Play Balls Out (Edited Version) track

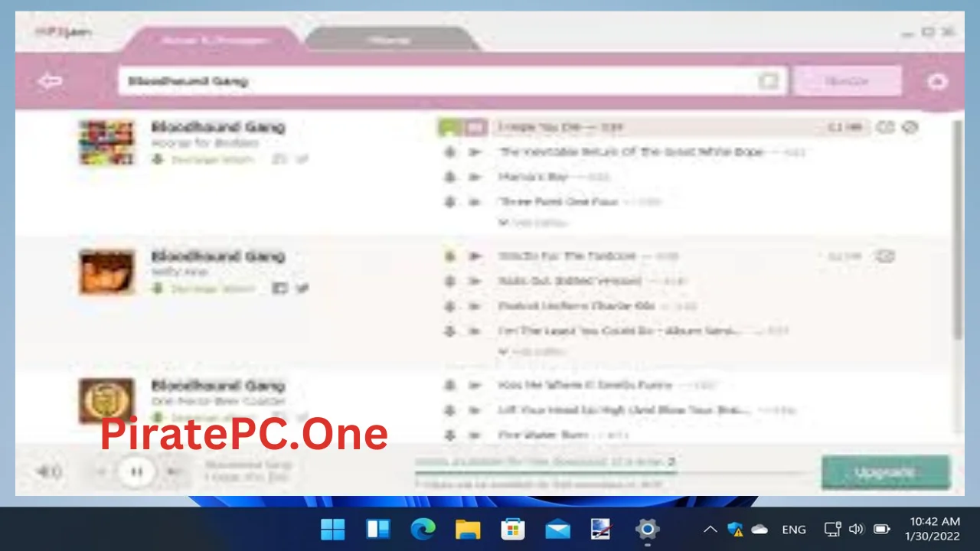pyautogui.click(x=475, y=281)
